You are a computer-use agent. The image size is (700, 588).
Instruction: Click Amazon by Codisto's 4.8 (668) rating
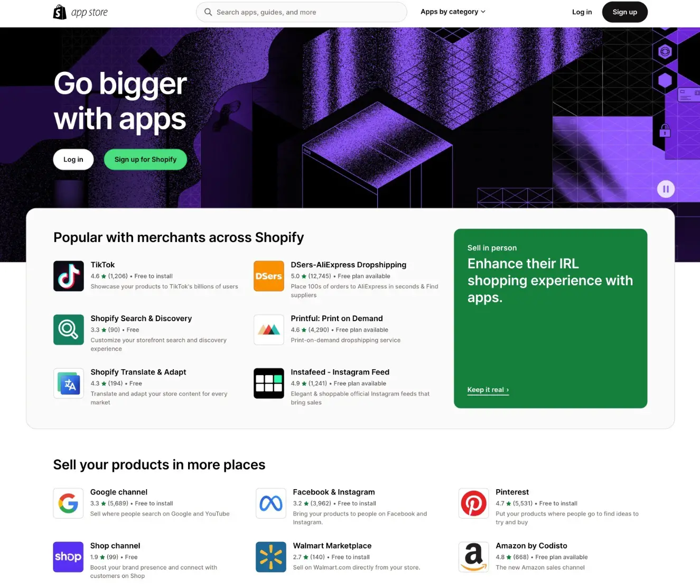(512, 557)
